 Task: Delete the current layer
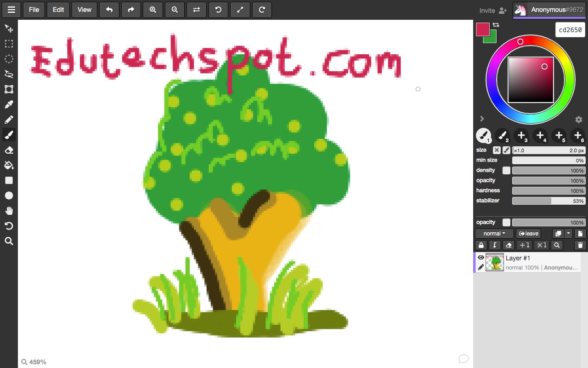tap(580, 245)
